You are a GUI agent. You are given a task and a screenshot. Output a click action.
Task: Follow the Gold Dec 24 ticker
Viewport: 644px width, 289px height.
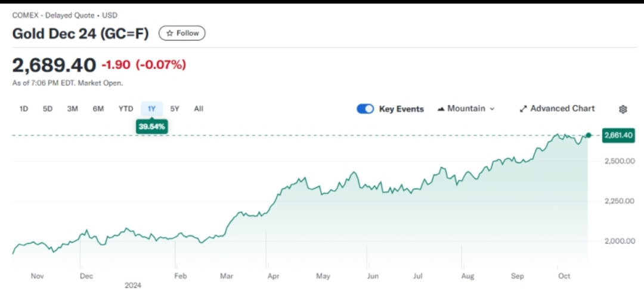182,33
